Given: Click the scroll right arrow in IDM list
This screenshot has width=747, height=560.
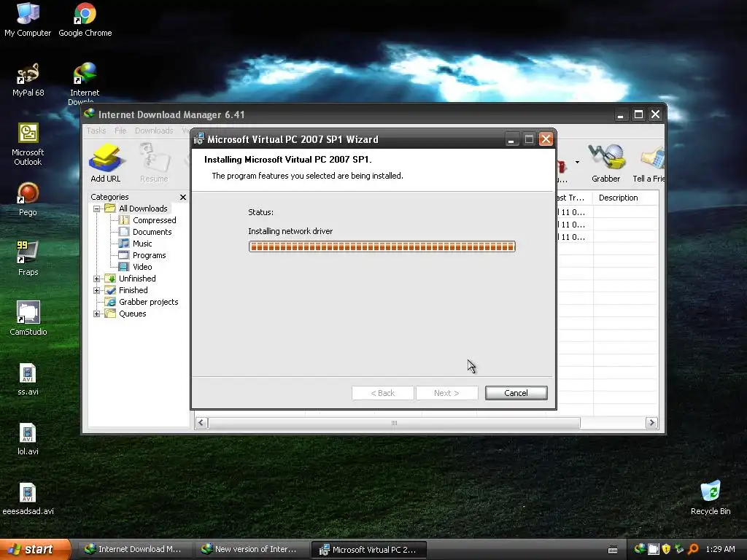Looking at the screenshot, I should pyautogui.click(x=651, y=423).
